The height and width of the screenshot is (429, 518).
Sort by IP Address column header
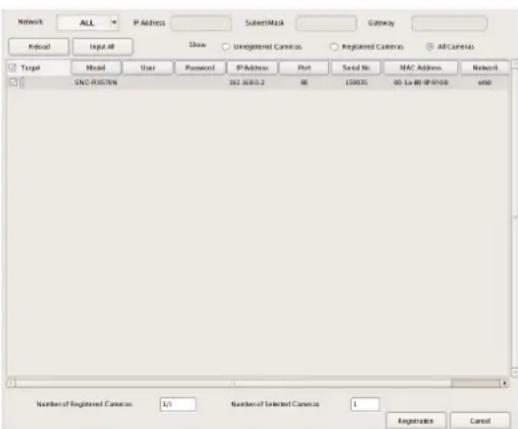click(x=252, y=68)
